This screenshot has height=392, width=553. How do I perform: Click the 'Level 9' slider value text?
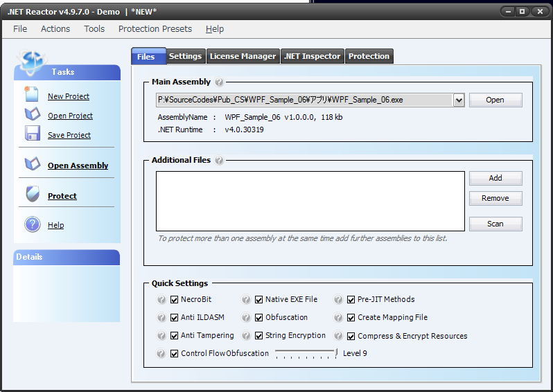355,353
